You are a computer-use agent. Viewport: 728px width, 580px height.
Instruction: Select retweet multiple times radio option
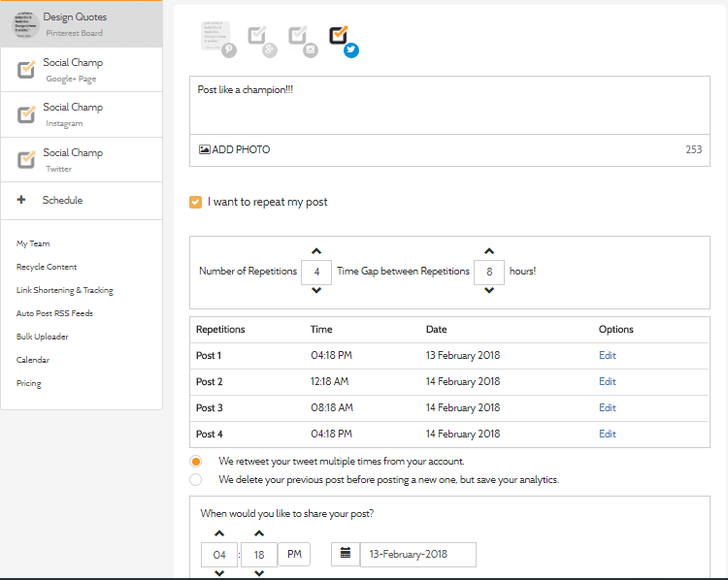(x=196, y=462)
